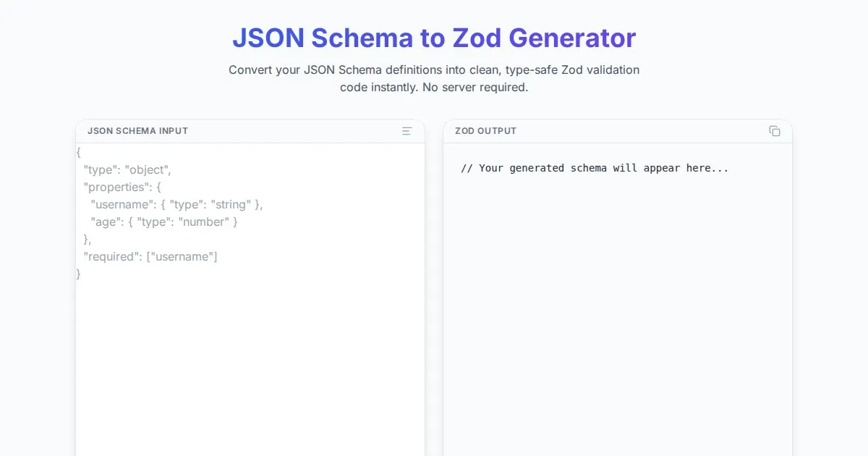Copy the Zod output using copy icon
This screenshot has width=868, height=456.
[775, 131]
